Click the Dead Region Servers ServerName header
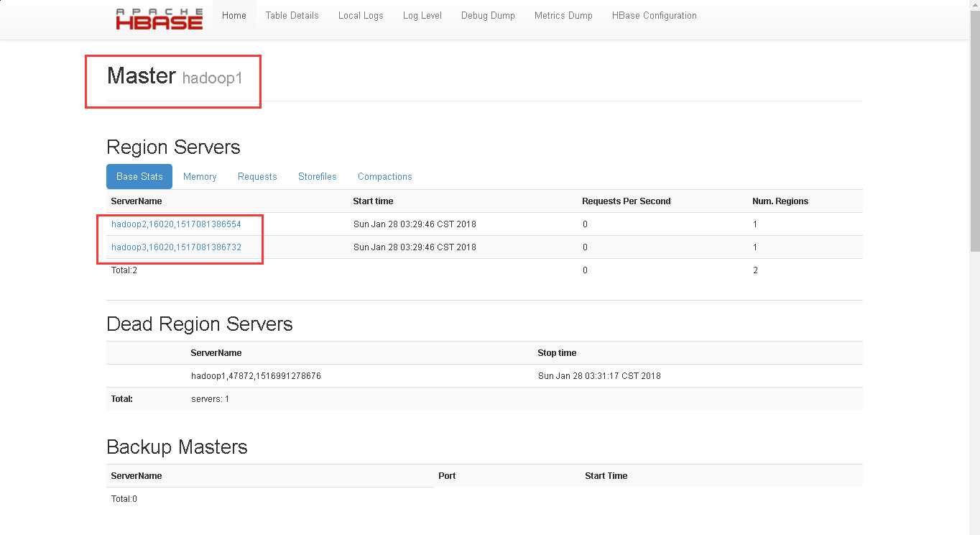Screen dimensions: 980x535 (216, 353)
